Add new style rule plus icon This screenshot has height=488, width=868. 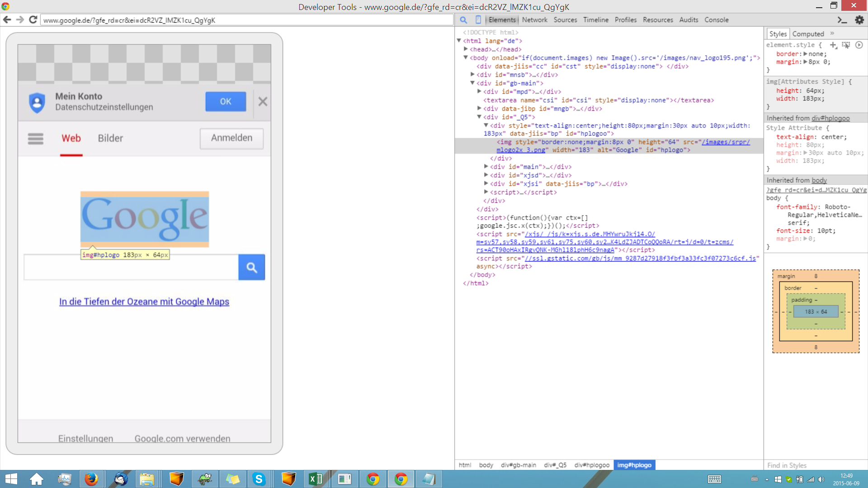pyautogui.click(x=833, y=45)
